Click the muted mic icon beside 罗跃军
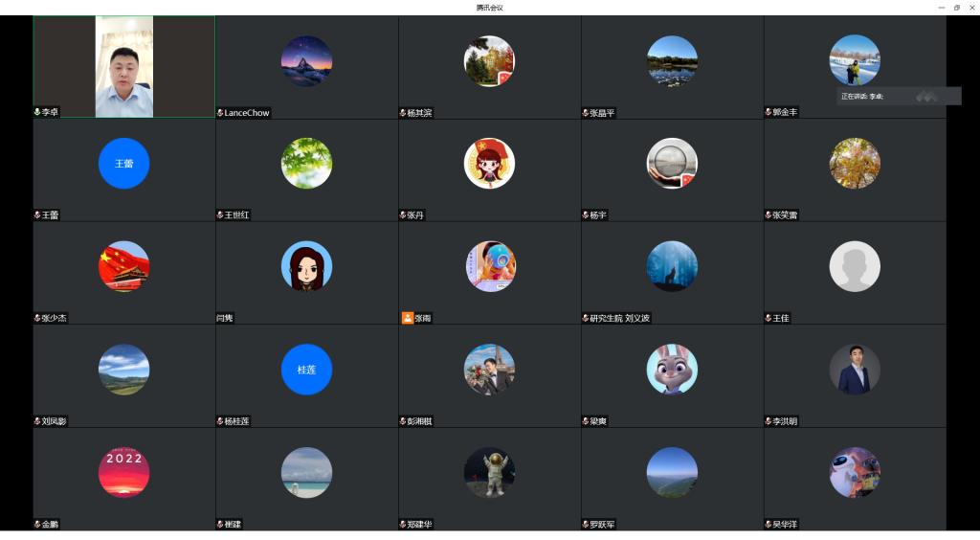This screenshot has width=980, height=540. click(586, 525)
